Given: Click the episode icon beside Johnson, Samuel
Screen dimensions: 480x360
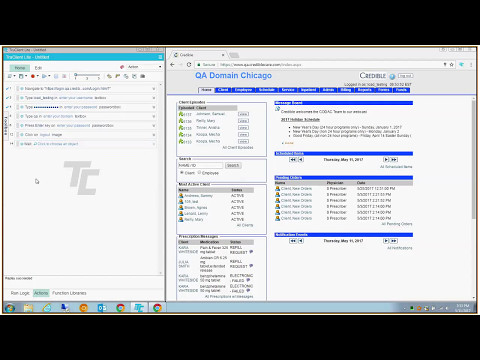Looking at the screenshot, I should [x=181, y=114].
